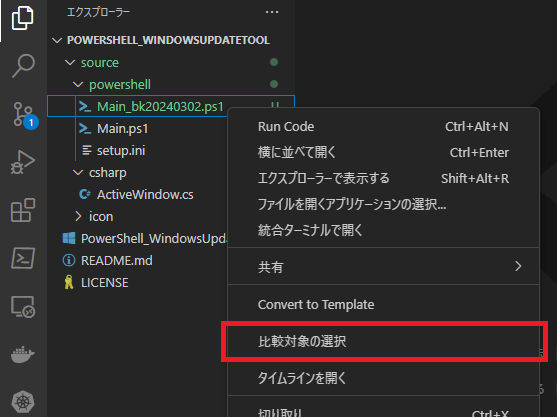Select 統合ターミナルで開く menu entry
The height and width of the screenshot is (417, 557).
pos(383,230)
